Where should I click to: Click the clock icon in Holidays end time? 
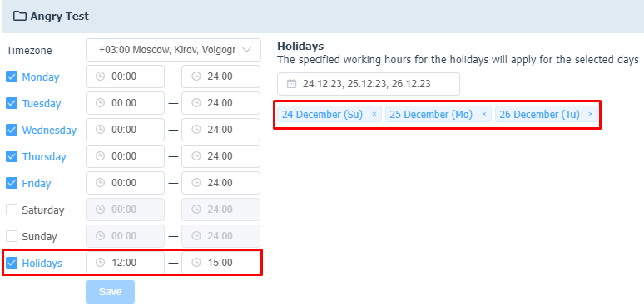click(196, 263)
